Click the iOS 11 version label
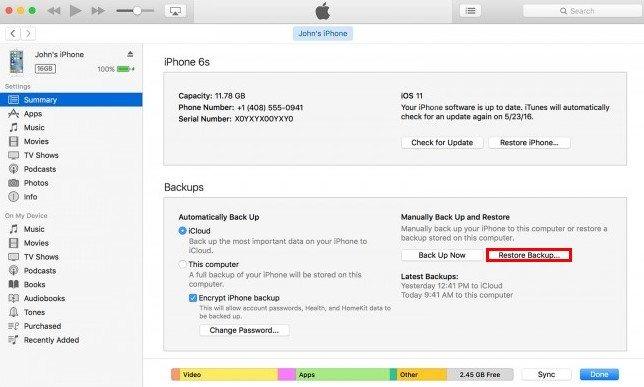The width and height of the screenshot is (644, 387). tap(412, 96)
